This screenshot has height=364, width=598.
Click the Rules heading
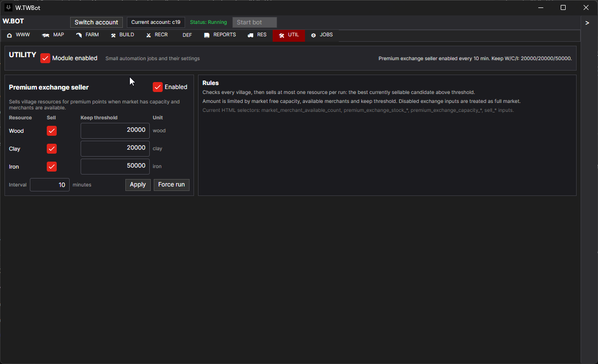pos(210,83)
